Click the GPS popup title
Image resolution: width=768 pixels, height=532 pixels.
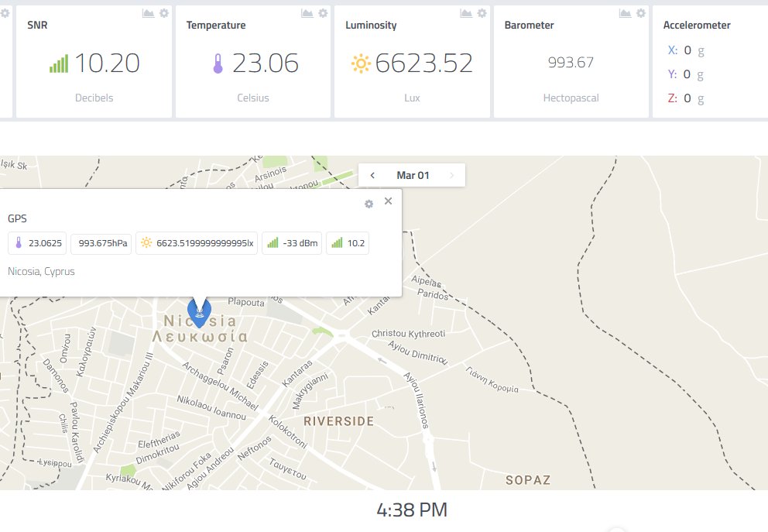click(17, 218)
